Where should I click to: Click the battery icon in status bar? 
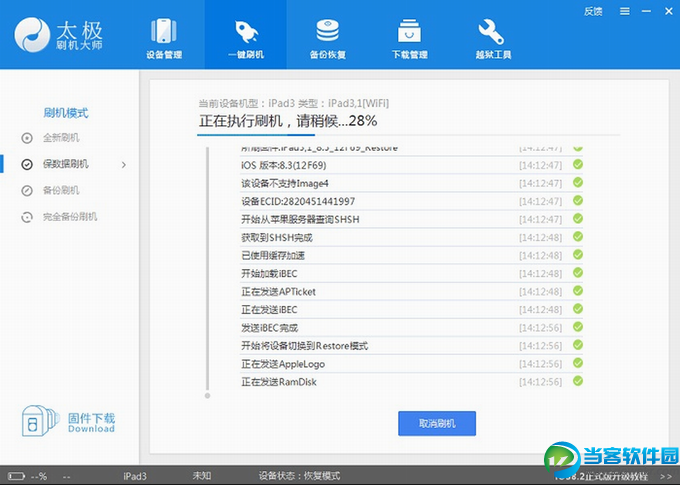tap(16, 476)
